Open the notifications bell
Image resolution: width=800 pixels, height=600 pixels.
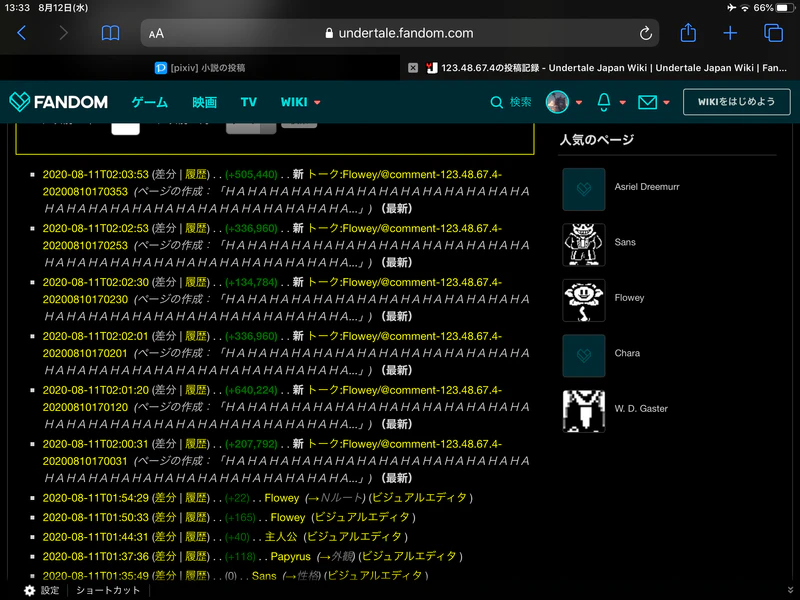(604, 102)
